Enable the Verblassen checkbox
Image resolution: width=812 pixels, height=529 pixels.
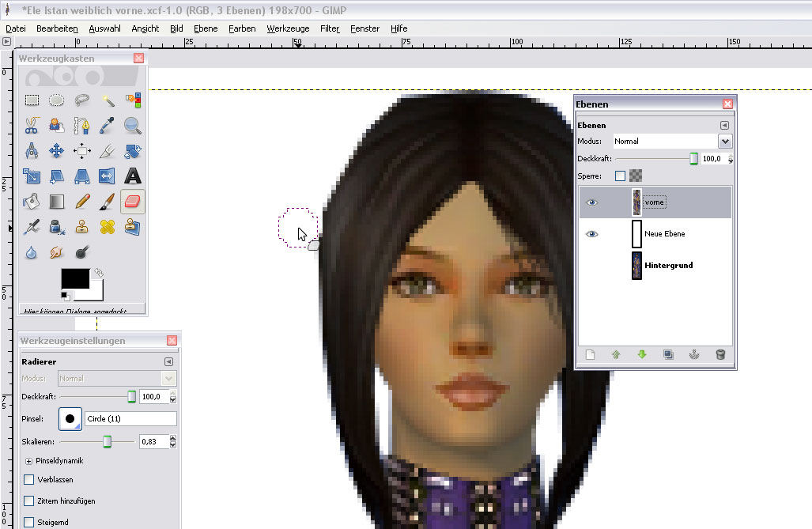(29, 480)
